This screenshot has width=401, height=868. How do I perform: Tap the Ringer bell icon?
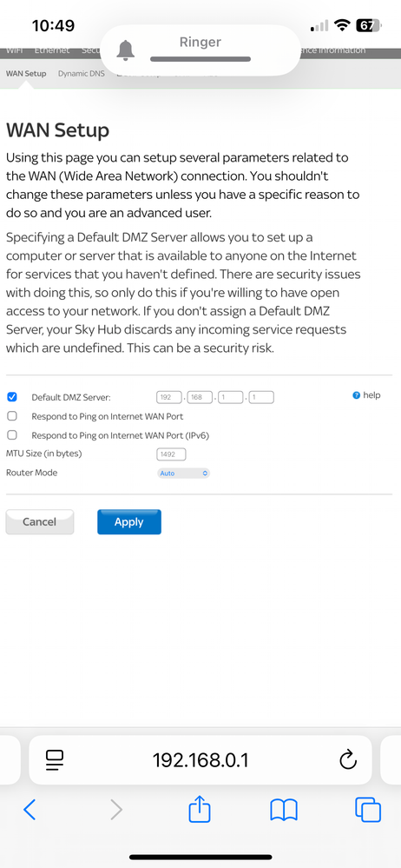pyautogui.click(x=126, y=50)
